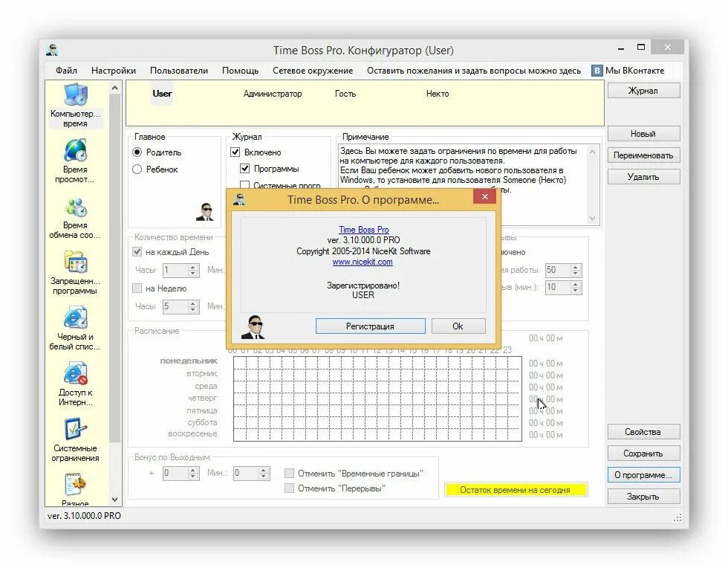Select Доступ к Интернету sidebar icon
Viewport: 728px width, 568px height.
pyautogui.click(x=75, y=384)
